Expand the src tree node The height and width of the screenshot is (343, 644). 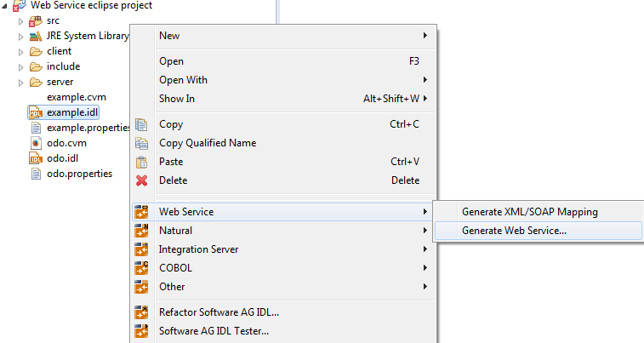(x=21, y=21)
